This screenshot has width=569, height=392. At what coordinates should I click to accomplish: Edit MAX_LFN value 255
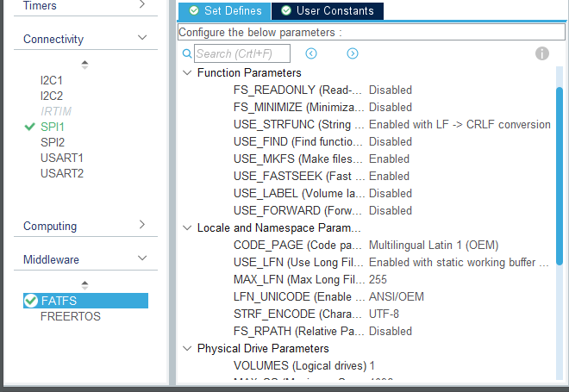click(x=378, y=280)
